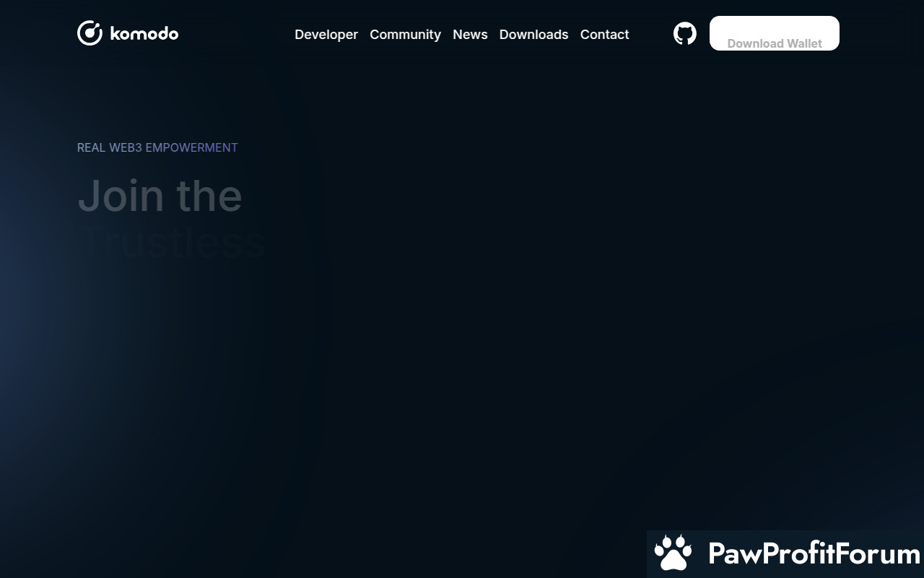Open the Developer menu
The width and height of the screenshot is (924, 578).
pos(326,35)
